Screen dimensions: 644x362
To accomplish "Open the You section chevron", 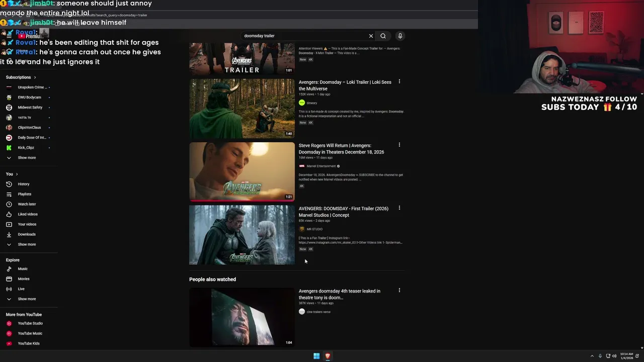I will click(x=17, y=174).
